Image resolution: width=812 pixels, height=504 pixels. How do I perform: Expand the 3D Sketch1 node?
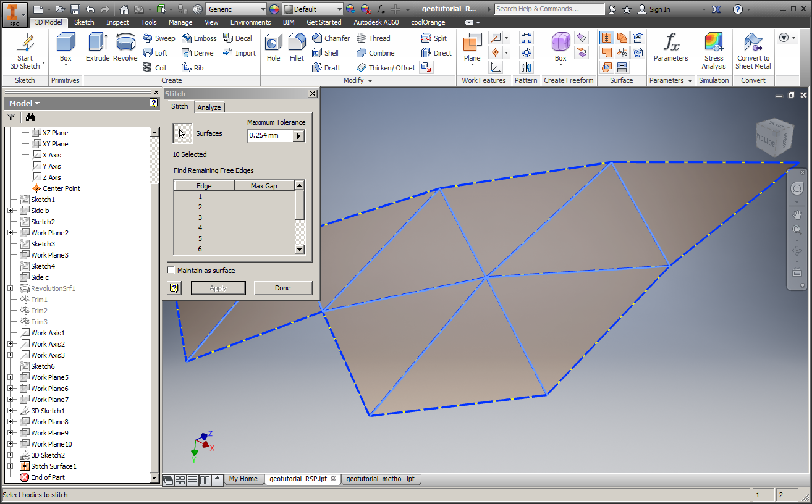point(11,411)
